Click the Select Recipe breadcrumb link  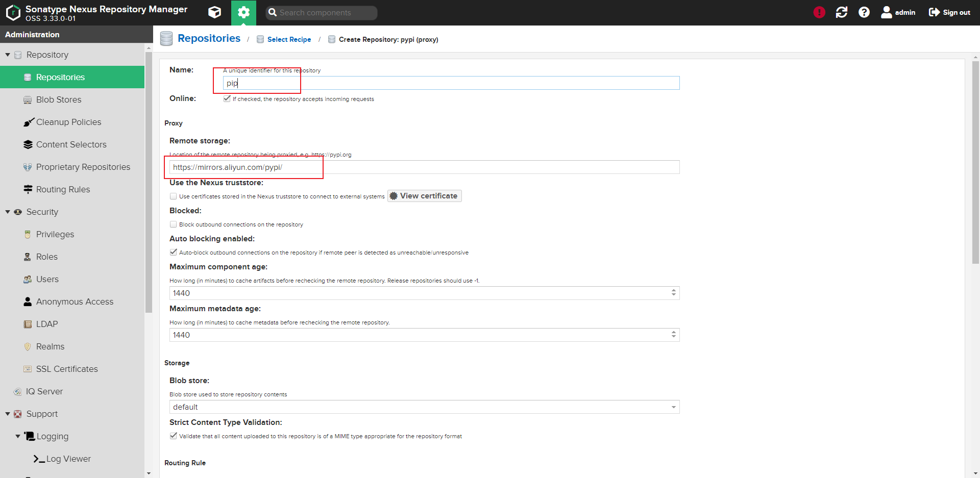[x=289, y=39]
